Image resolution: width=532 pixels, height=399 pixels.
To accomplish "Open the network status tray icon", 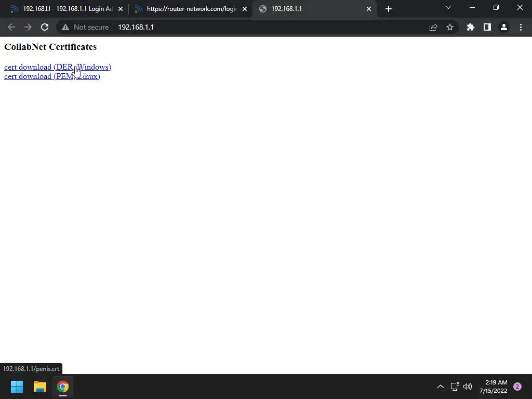I will click(x=455, y=387).
